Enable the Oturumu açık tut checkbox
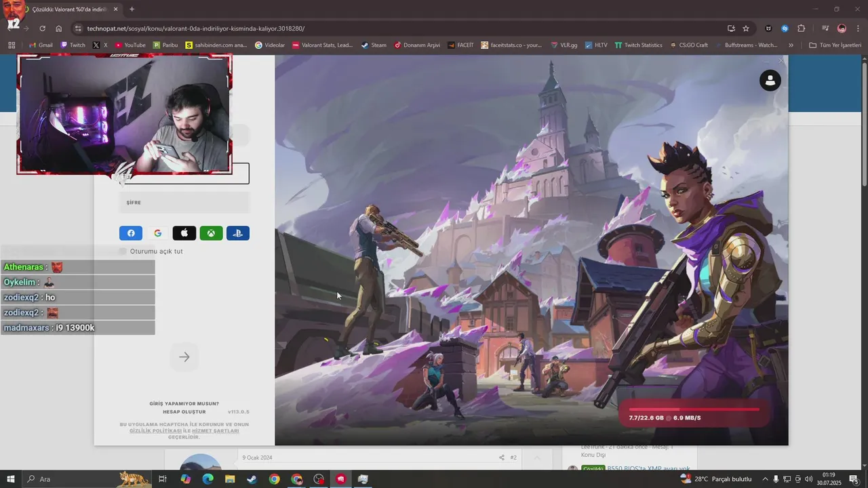The height and width of the screenshot is (488, 868). point(123,251)
